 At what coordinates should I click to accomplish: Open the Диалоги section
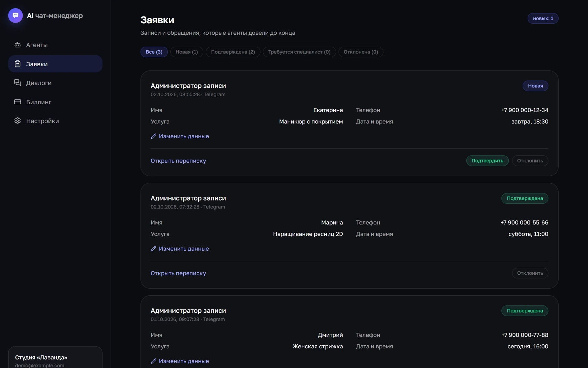[x=55, y=83]
